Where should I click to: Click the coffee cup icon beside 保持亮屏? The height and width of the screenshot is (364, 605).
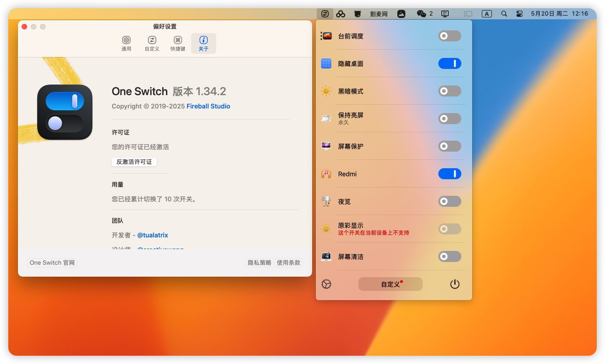coord(326,119)
